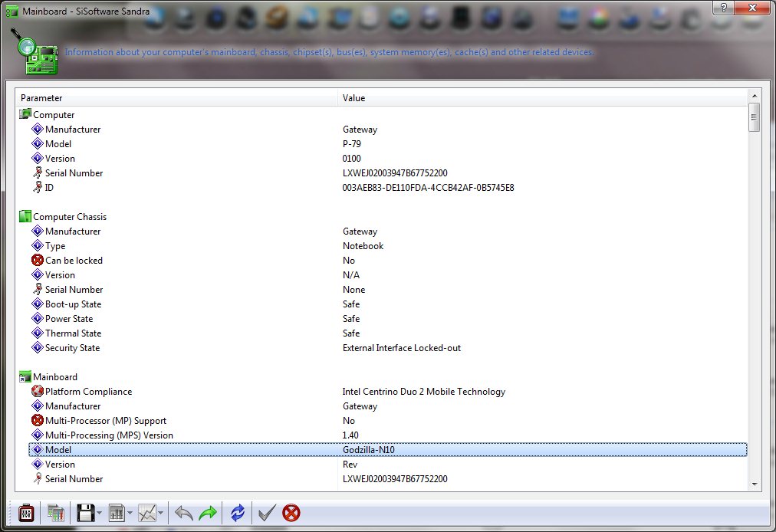Viewport: 776px width, 532px height.
Task: Click the red X icon beside Can be locked
Action: (x=37, y=261)
